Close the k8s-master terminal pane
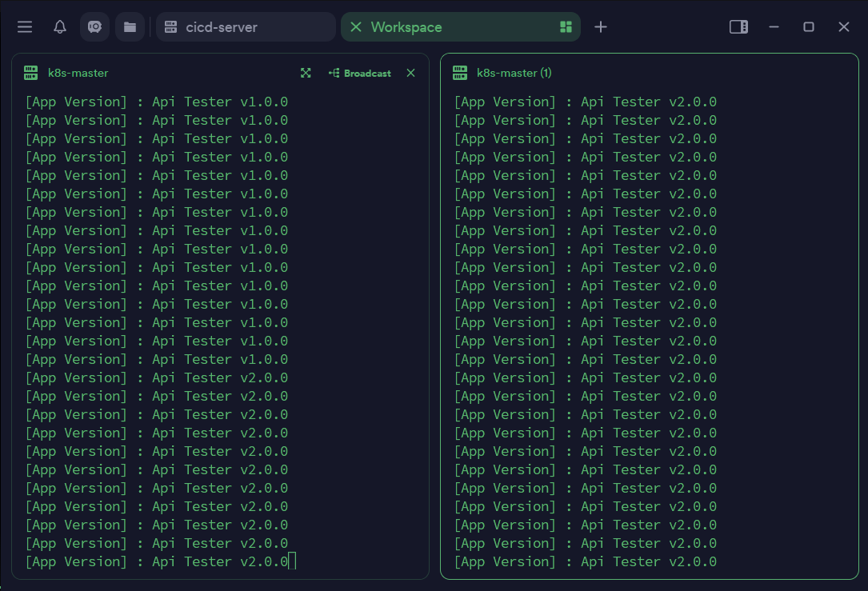This screenshot has width=868, height=591. (x=410, y=73)
